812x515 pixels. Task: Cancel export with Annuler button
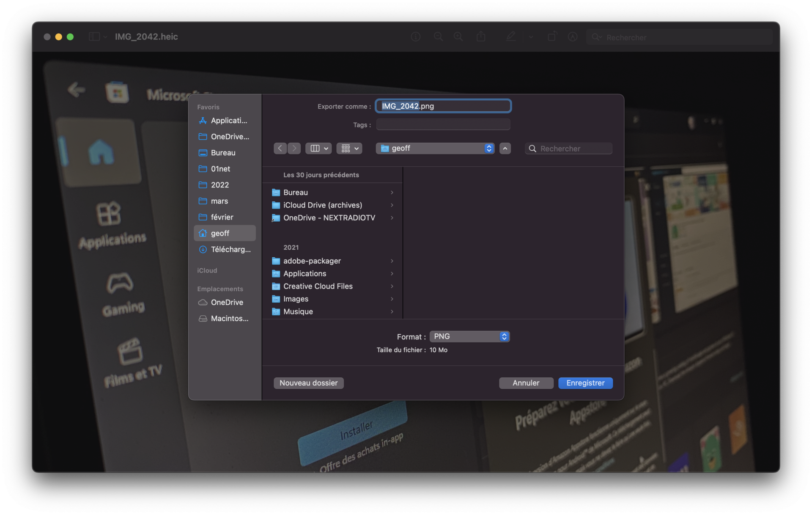526,383
